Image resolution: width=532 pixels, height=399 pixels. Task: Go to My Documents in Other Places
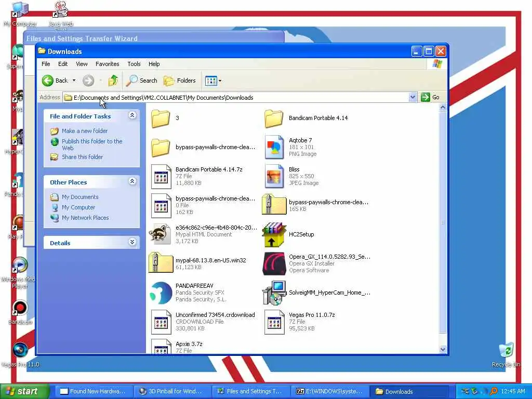coord(80,197)
